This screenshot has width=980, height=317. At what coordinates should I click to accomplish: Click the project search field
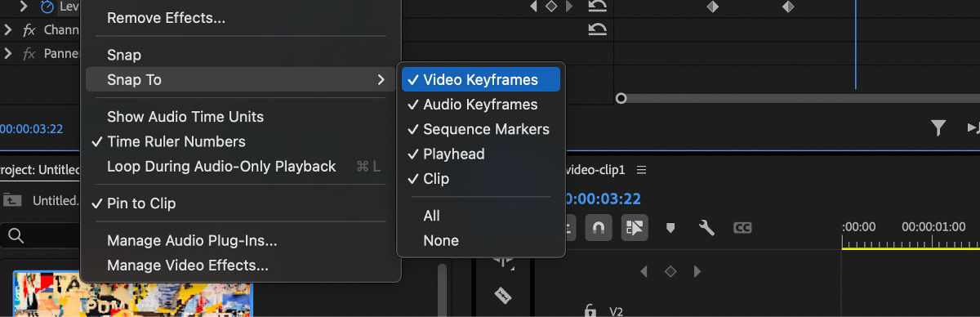point(41,237)
